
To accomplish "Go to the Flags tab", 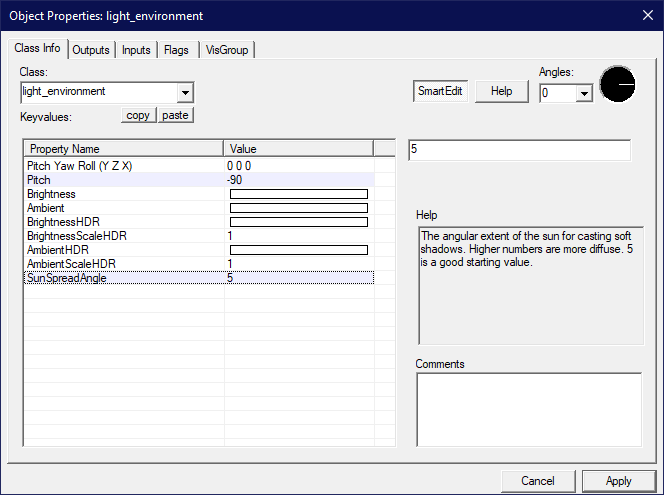I will pos(176,50).
